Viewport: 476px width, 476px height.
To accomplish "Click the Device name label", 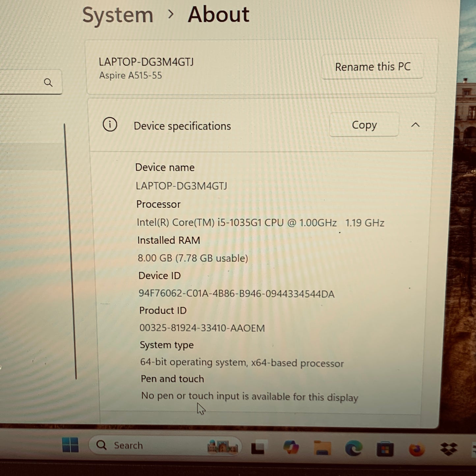I will pyautogui.click(x=165, y=167).
